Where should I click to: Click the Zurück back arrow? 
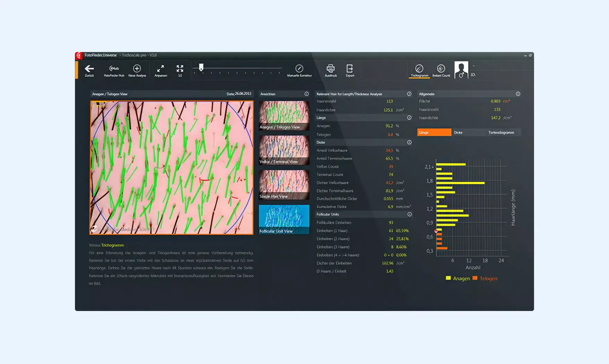coord(89,70)
